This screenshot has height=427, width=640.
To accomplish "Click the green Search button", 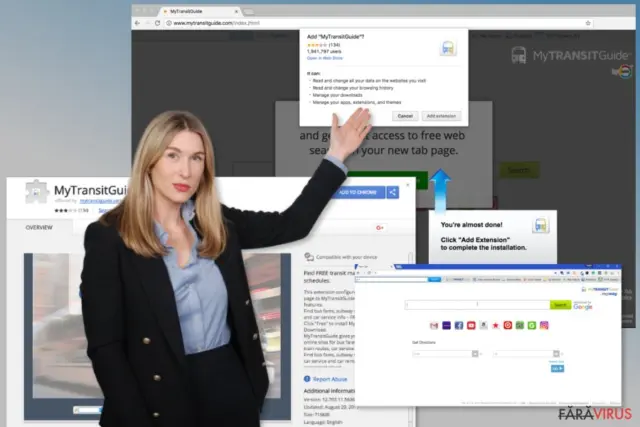I will 560,305.
